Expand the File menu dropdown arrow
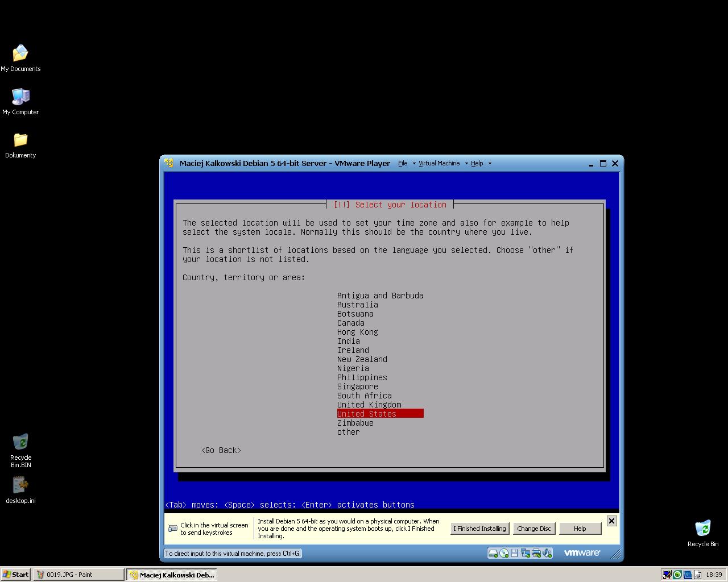This screenshot has width=728, height=582. pos(413,164)
